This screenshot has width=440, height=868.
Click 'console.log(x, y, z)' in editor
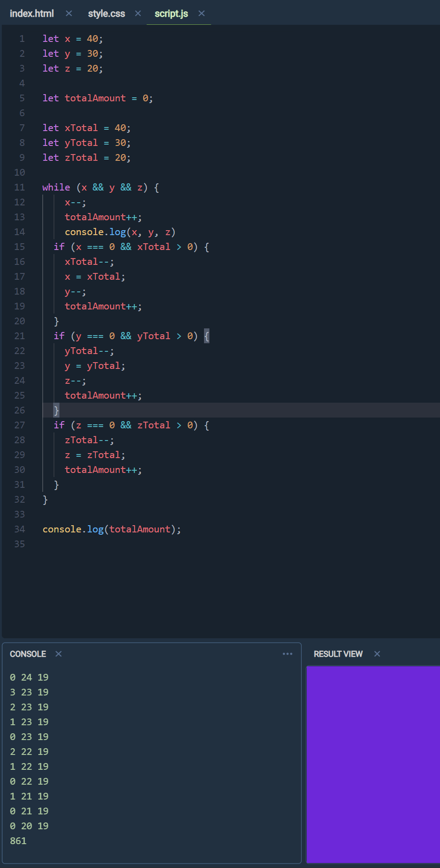tap(120, 232)
